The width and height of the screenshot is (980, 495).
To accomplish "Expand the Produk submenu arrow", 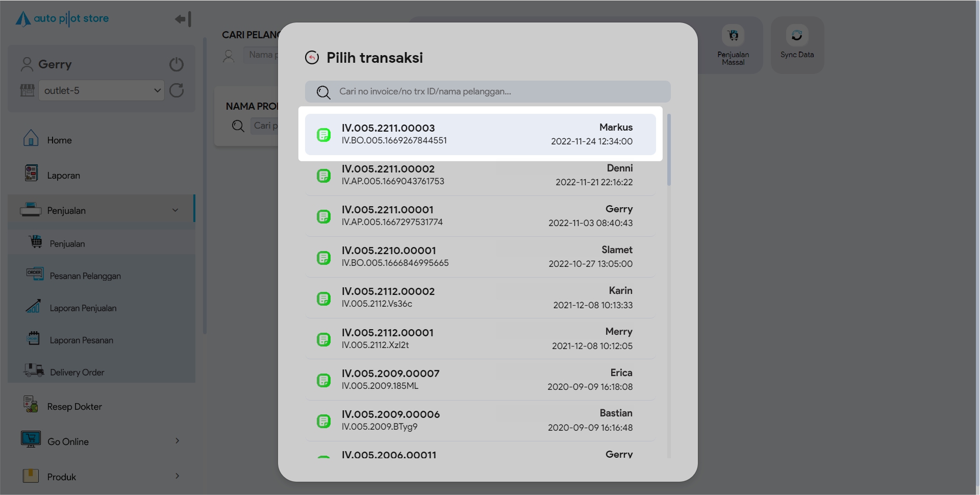I will (x=177, y=476).
